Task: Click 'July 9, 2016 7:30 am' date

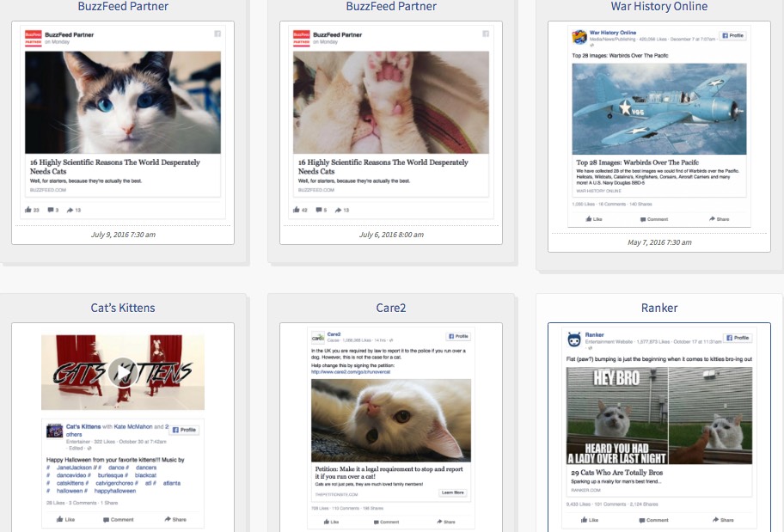Action: 123,235
